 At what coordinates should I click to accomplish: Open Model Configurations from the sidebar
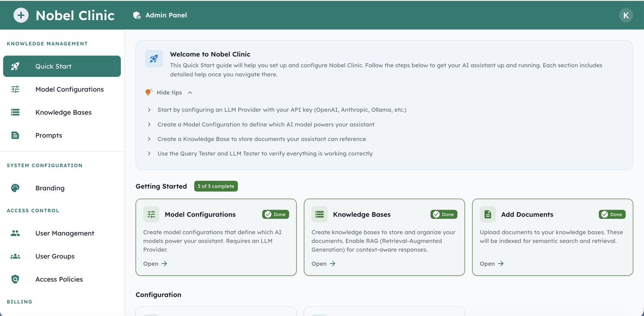click(x=62, y=89)
